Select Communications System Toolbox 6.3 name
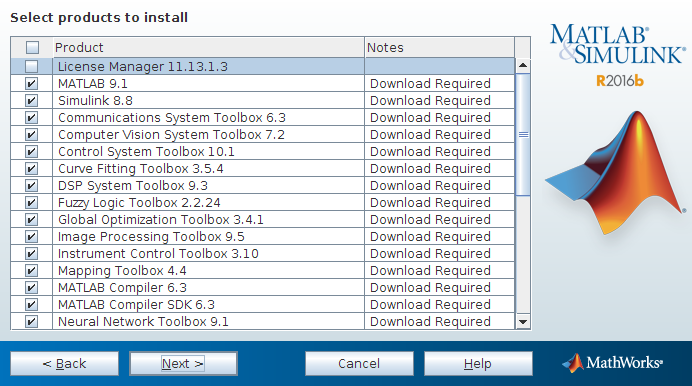 (172, 118)
